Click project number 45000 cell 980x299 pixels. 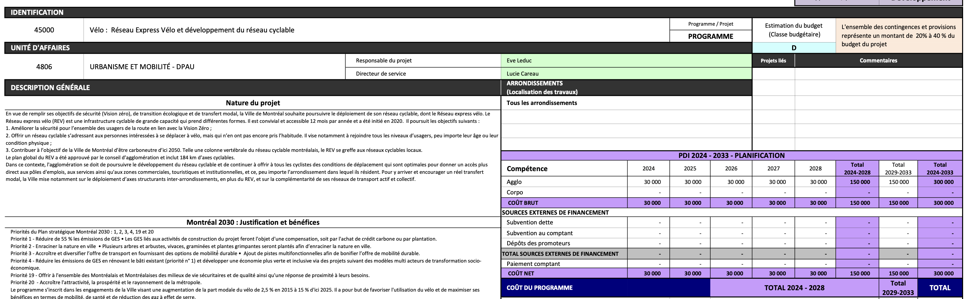pos(44,30)
